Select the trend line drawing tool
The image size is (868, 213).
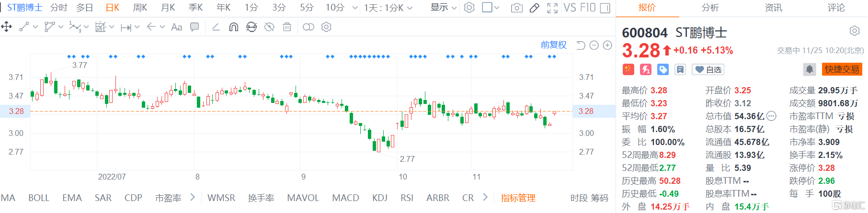24,27
